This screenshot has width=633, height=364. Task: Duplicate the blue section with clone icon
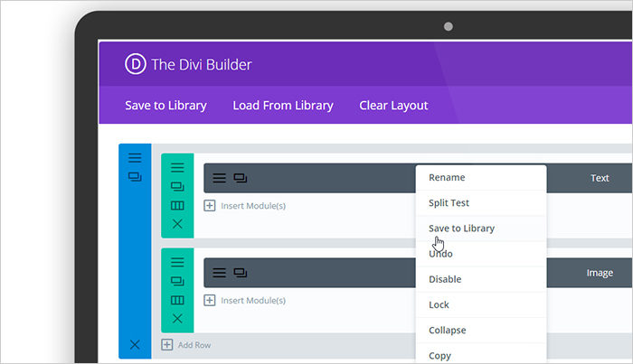(x=135, y=177)
